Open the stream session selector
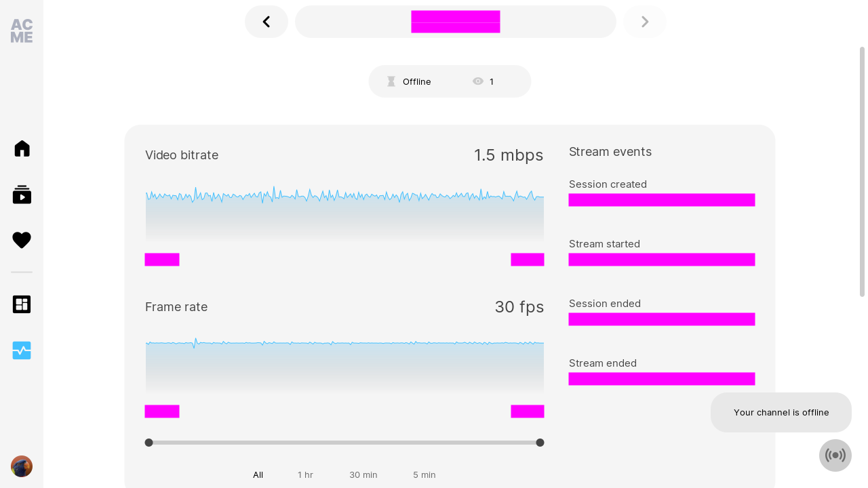 (x=456, y=22)
